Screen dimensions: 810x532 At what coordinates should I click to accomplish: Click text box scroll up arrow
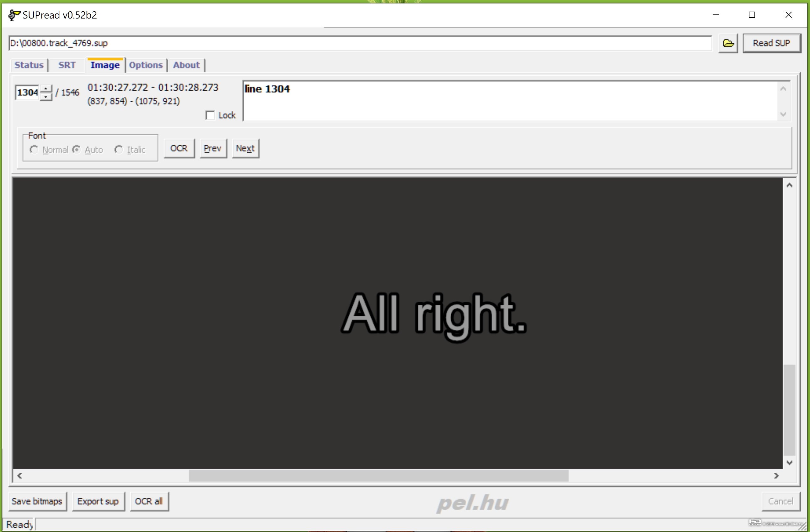[x=783, y=89]
